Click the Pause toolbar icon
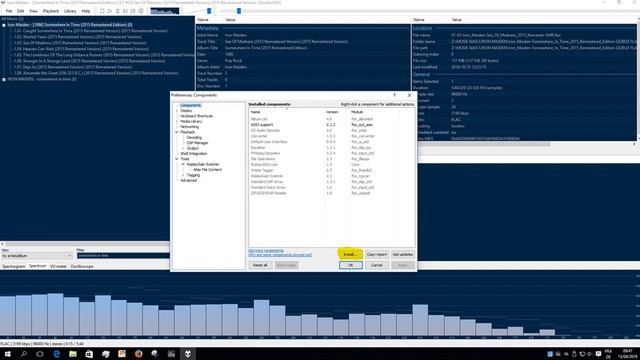Image resolution: width=640 pixels, height=360 pixels. (x=118, y=11)
